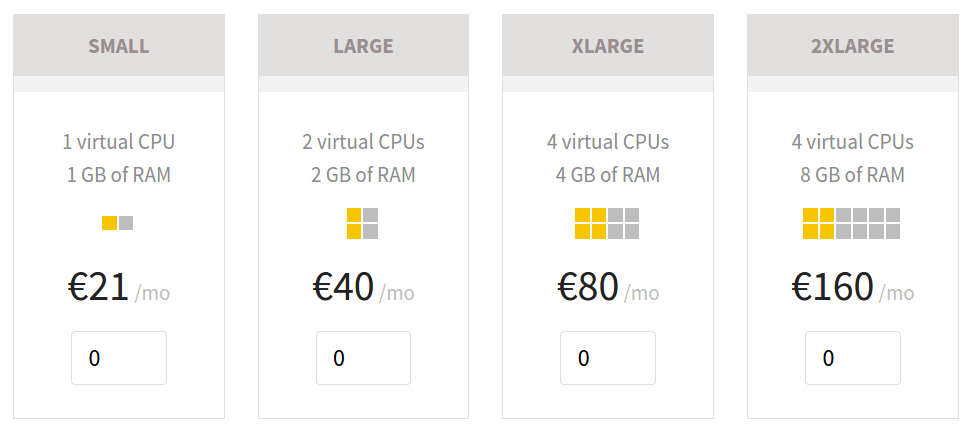Select the XLARGE plan header
The image size is (974, 431).
608,45
